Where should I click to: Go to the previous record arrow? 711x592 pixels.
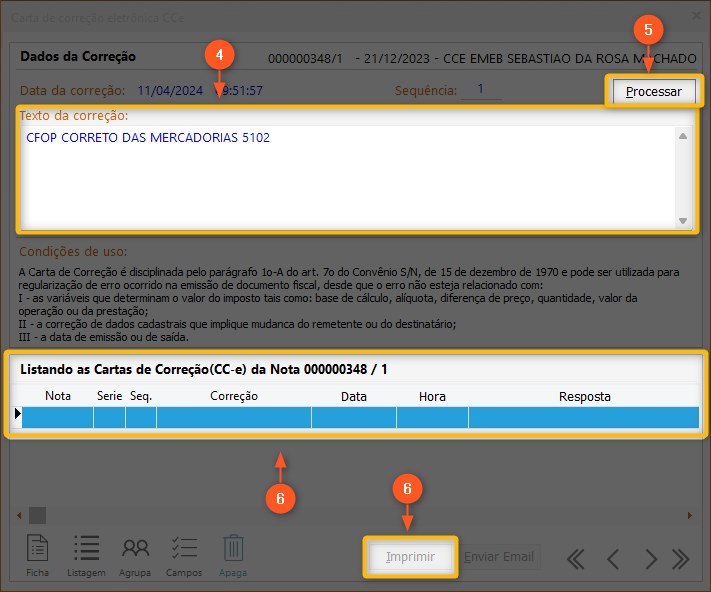point(614,558)
